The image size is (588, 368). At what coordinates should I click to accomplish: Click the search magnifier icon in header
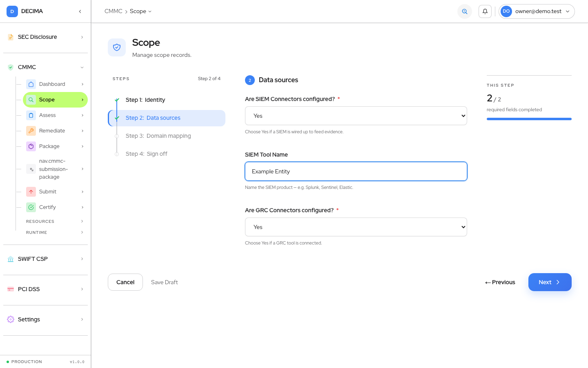[465, 11]
